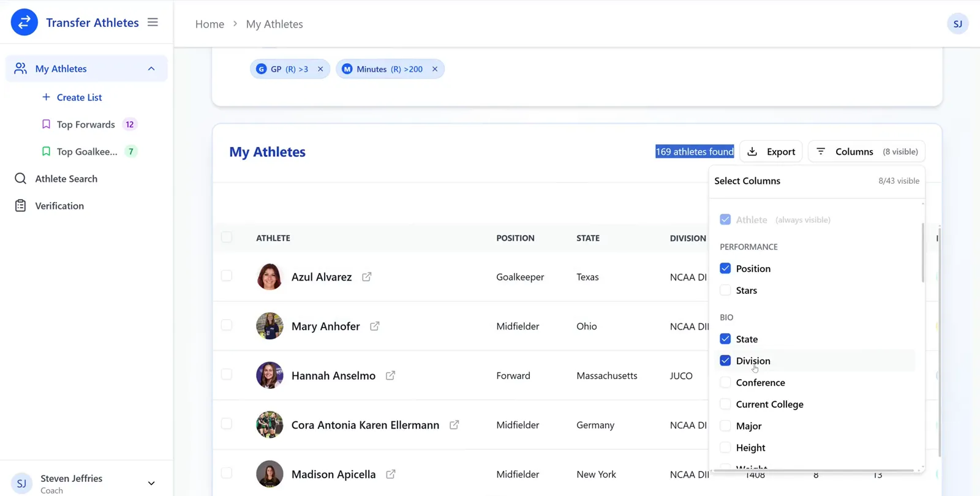Click the Top Forwards bookmark icon
This screenshot has height=496, width=980.
[x=46, y=124]
